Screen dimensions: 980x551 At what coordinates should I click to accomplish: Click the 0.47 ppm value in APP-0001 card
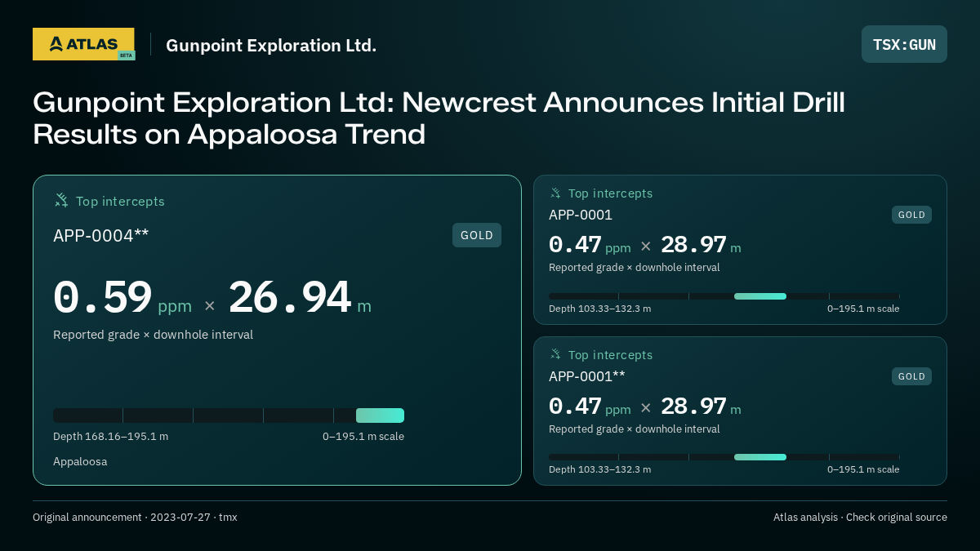click(590, 245)
